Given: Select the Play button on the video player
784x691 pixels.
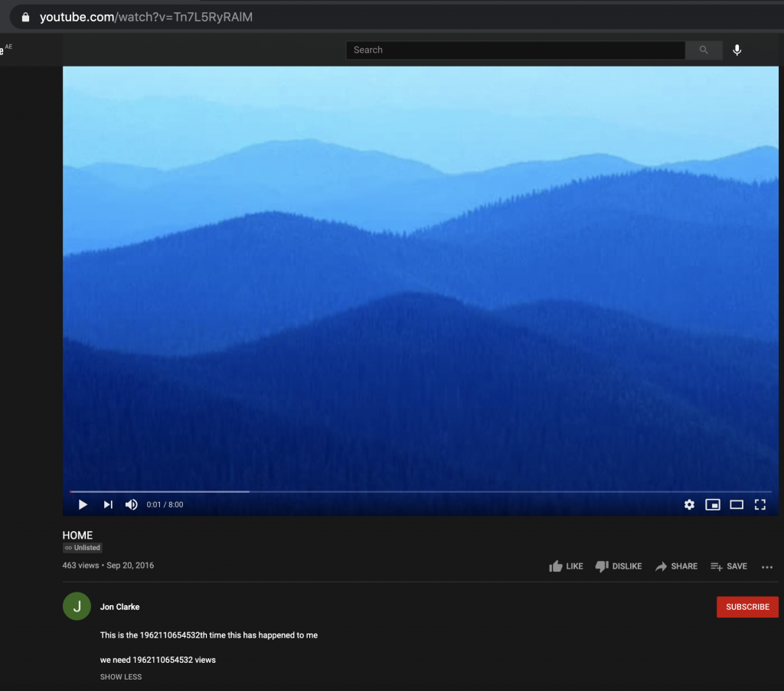Looking at the screenshot, I should pos(82,504).
